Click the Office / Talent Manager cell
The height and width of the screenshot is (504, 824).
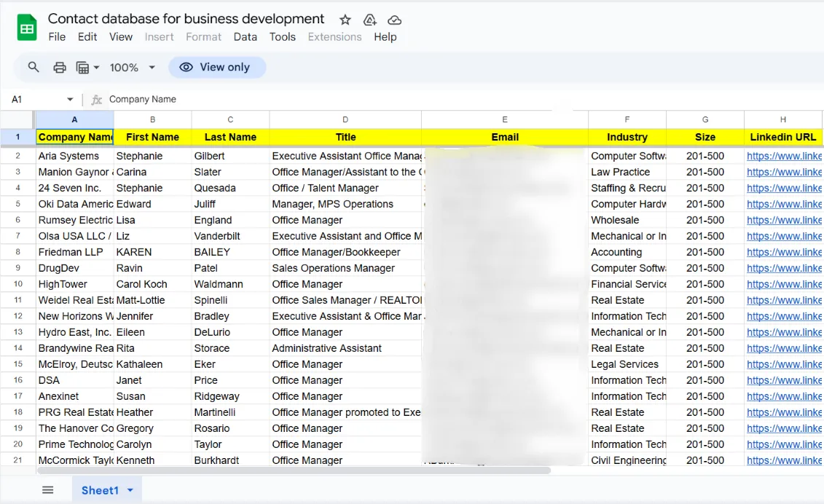[x=345, y=188]
